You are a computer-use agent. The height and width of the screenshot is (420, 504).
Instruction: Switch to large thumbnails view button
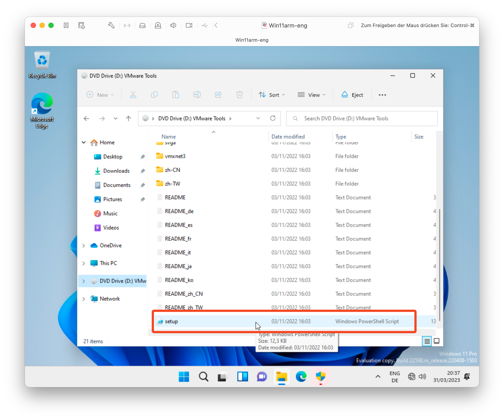click(437, 341)
